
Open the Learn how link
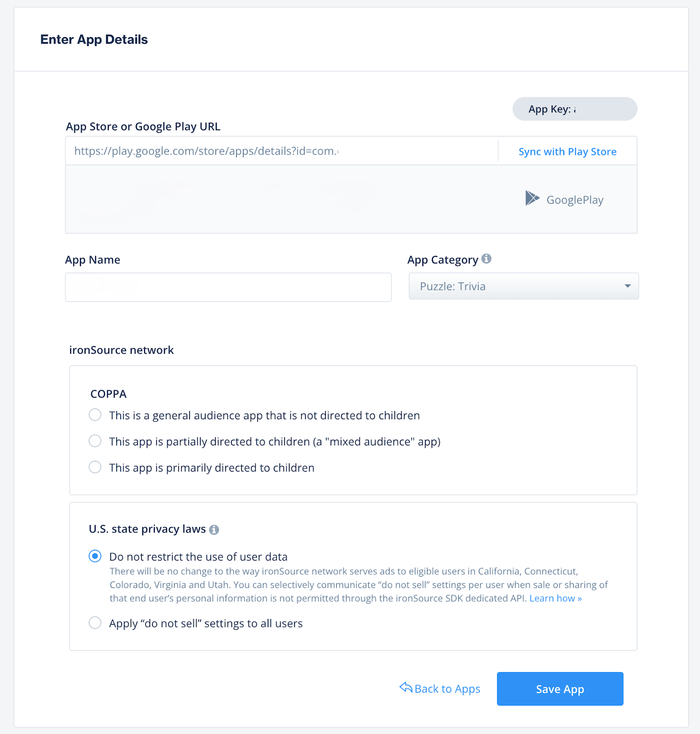click(555, 598)
